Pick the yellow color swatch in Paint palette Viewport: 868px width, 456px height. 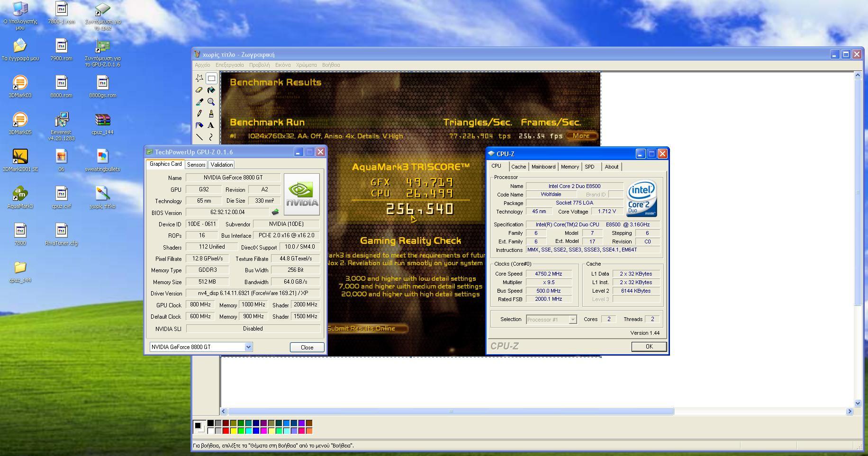tap(233, 431)
